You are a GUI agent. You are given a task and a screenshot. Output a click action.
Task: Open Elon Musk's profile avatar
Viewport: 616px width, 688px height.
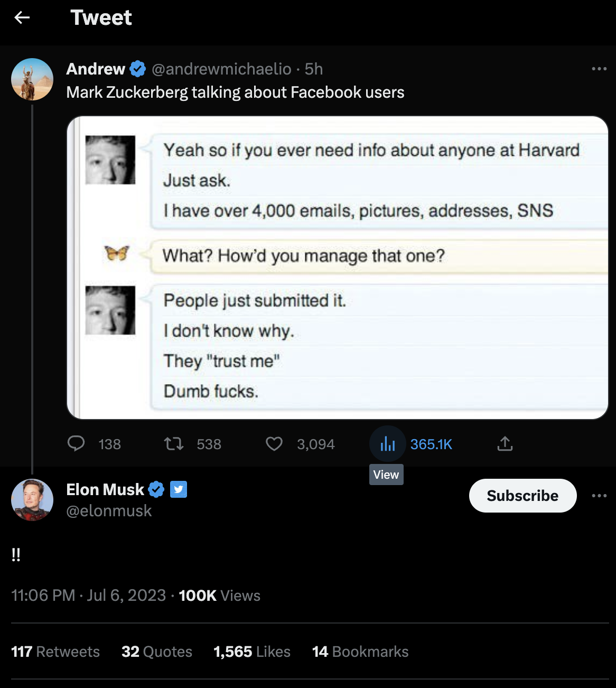click(32, 500)
